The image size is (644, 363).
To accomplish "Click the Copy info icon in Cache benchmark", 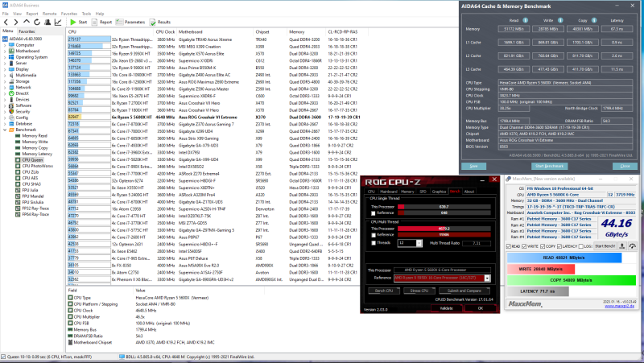I will 594,20.
